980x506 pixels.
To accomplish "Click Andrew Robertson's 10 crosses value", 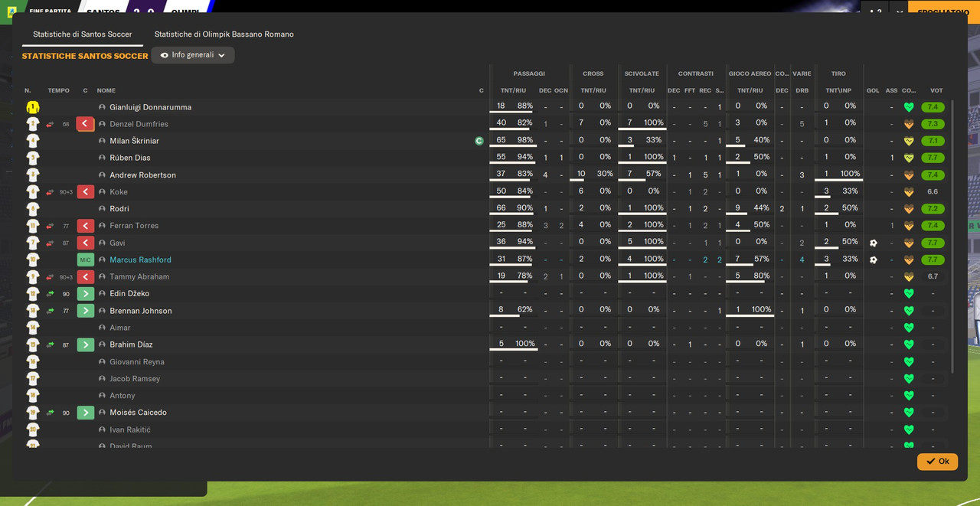I will pos(581,174).
